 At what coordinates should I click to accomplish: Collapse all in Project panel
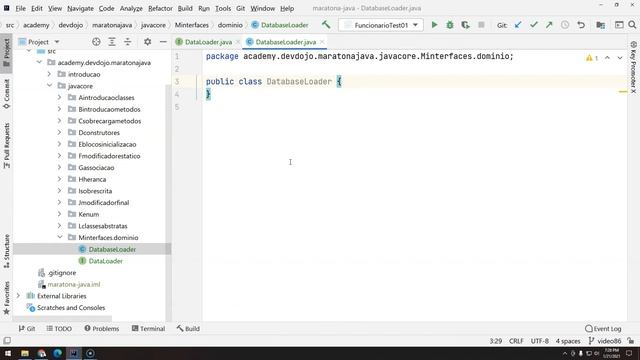127,42
